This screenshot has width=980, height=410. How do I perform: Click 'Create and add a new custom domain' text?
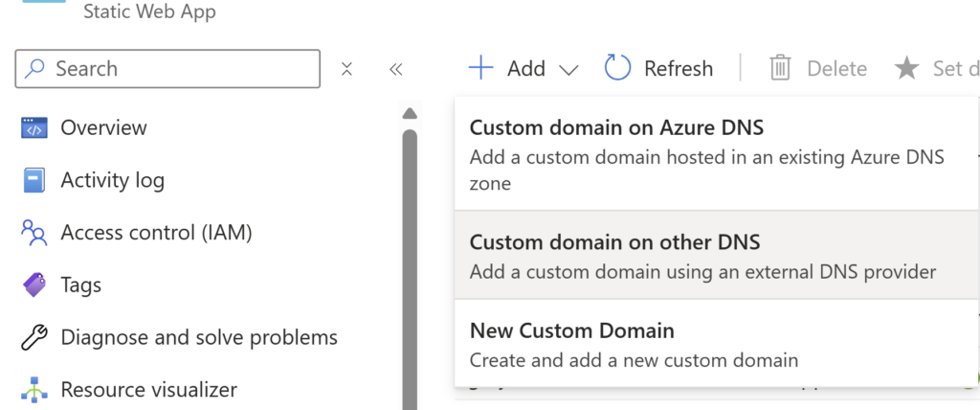(x=634, y=360)
